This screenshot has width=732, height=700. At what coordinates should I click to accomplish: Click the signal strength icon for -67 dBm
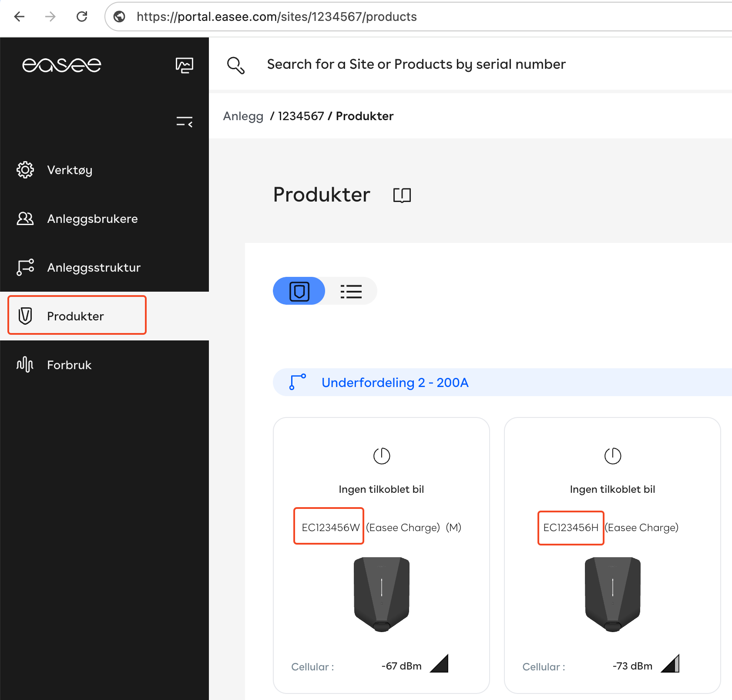point(439,663)
